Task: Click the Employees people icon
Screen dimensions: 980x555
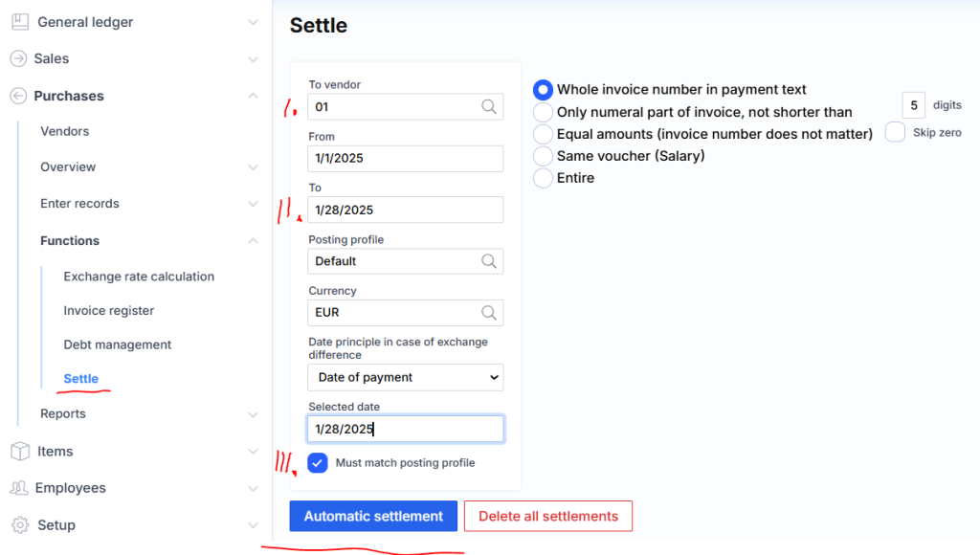Action: tap(18, 488)
